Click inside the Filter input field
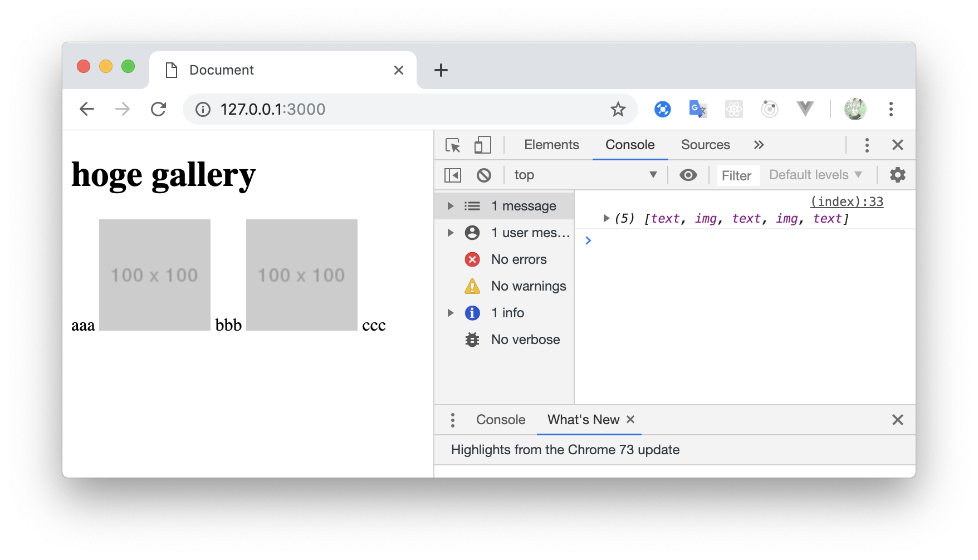The height and width of the screenshot is (560, 978). pos(737,175)
